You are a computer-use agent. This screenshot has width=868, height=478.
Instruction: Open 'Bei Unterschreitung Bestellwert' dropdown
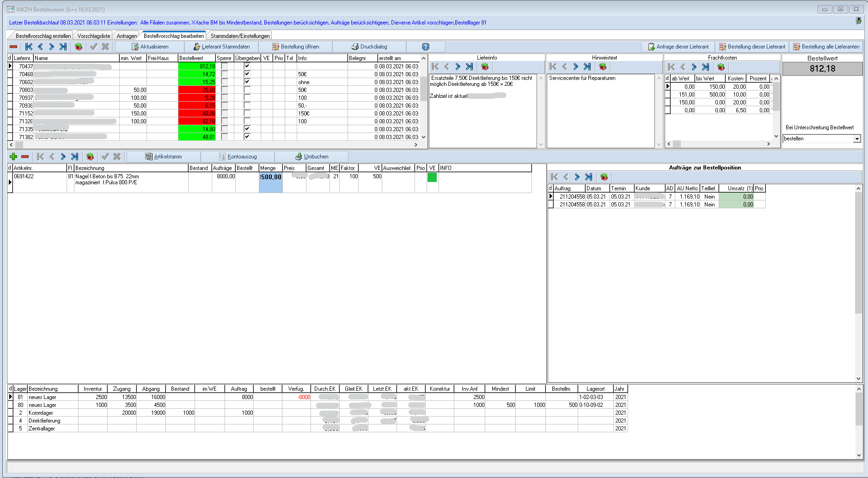coord(856,139)
